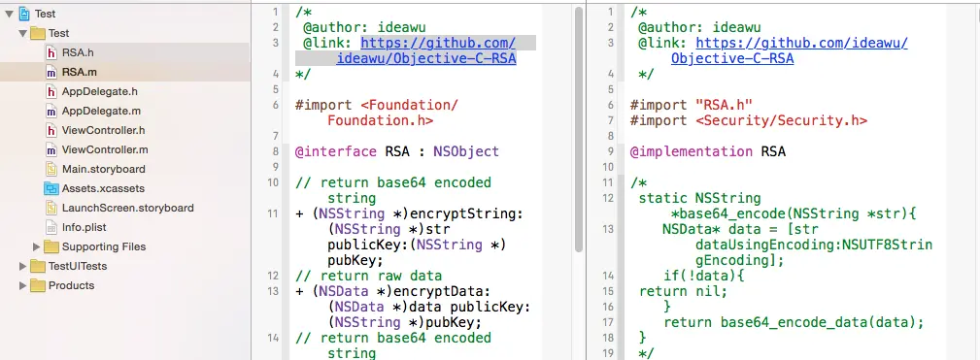Select TestUITests group label
Screen dimensions: 980x360
click(78, 267)
